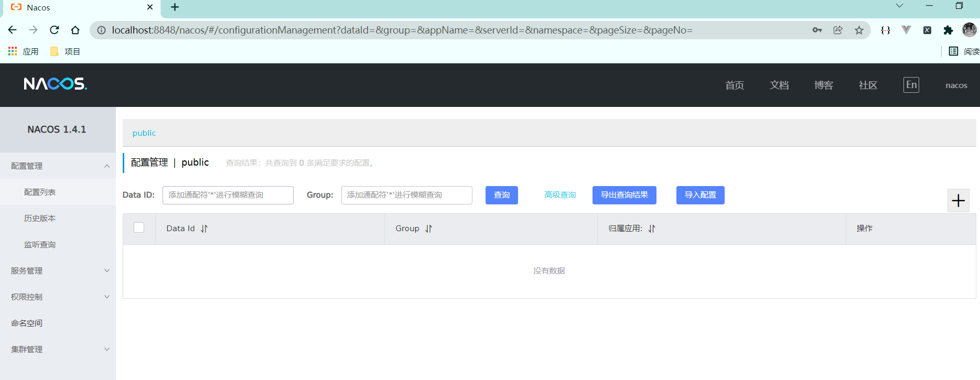Bookmark this page with the star icon
The height and width of the screenshot is (380, 980).
point(859,30)
